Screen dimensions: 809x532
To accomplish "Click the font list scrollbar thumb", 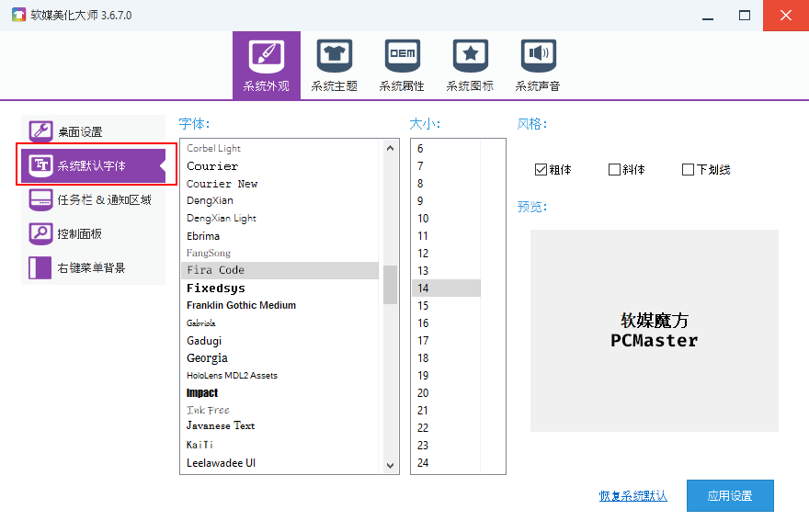I will click(x=390, y=285).
